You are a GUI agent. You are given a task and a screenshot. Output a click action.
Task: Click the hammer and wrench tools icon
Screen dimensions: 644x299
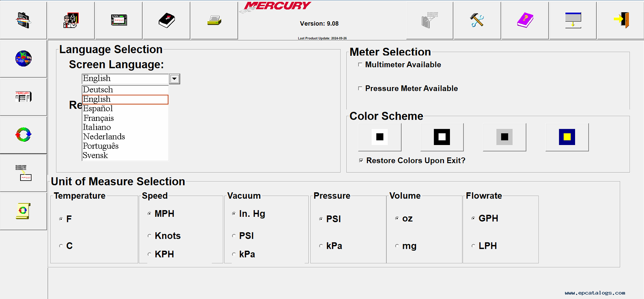pyautogui.click(x=477, y=20)
